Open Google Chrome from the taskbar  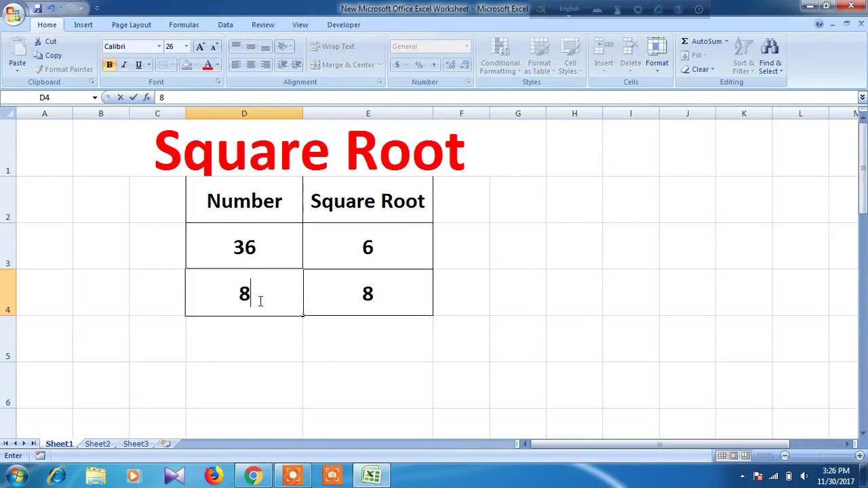pos(254,475)
